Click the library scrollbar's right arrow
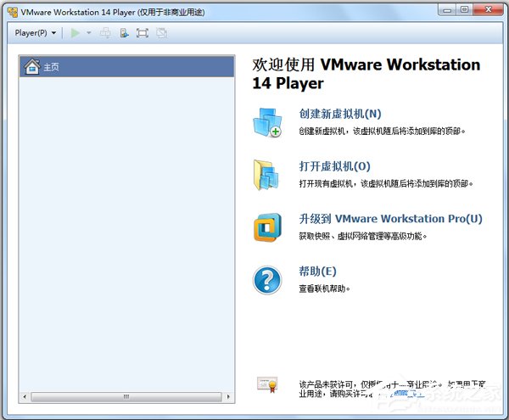This screenshot has width=509, height=420. point(230,396)
